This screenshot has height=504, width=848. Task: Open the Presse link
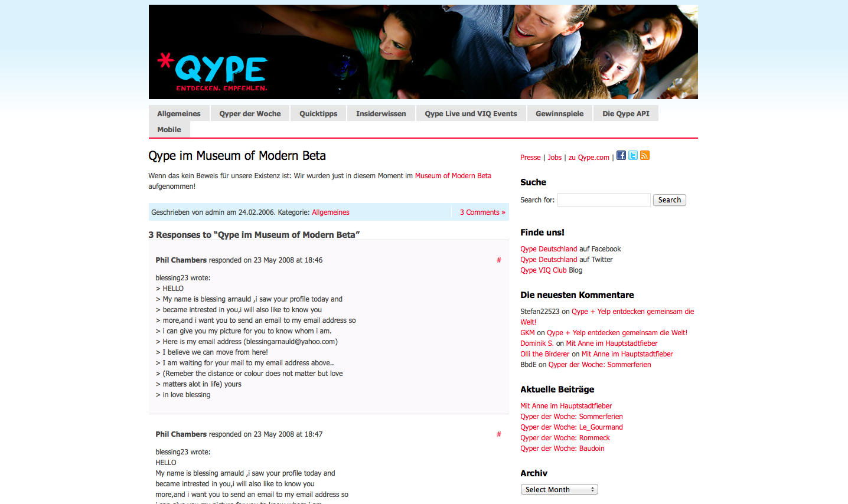pos(530,158)
